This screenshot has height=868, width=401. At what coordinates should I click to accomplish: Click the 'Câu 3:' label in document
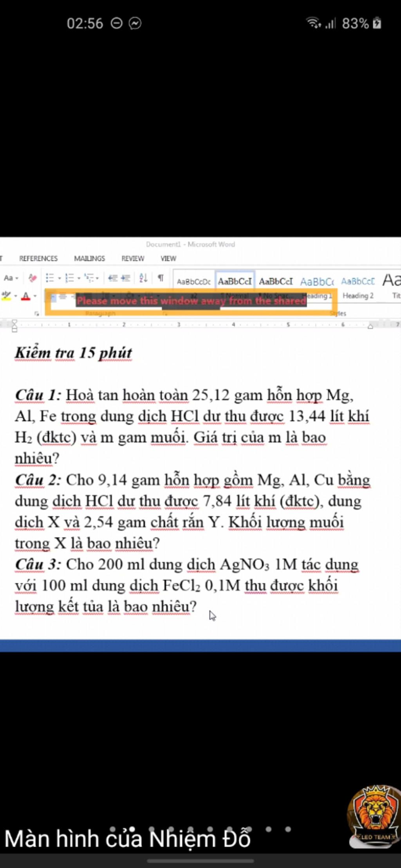point(38,564)
